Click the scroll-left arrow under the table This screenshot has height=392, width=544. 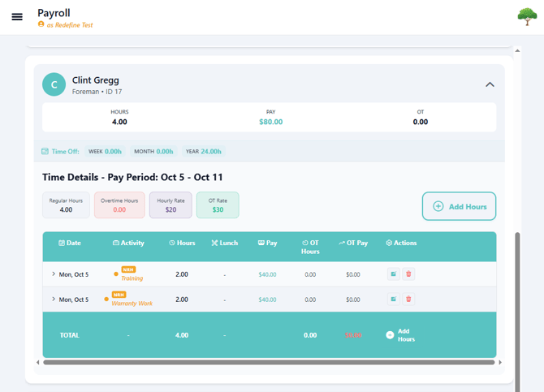point(38,362)
